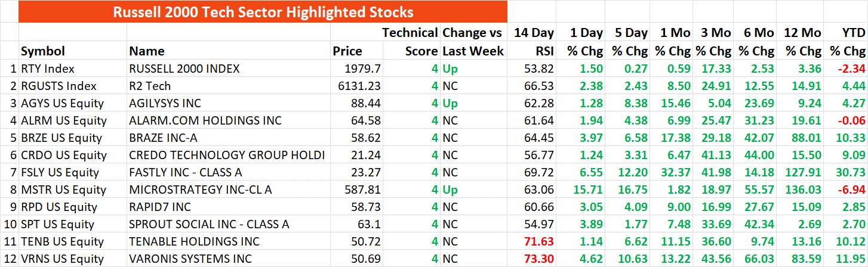Click the orange Russell 2000 Tech Sector title

[263, 11]
